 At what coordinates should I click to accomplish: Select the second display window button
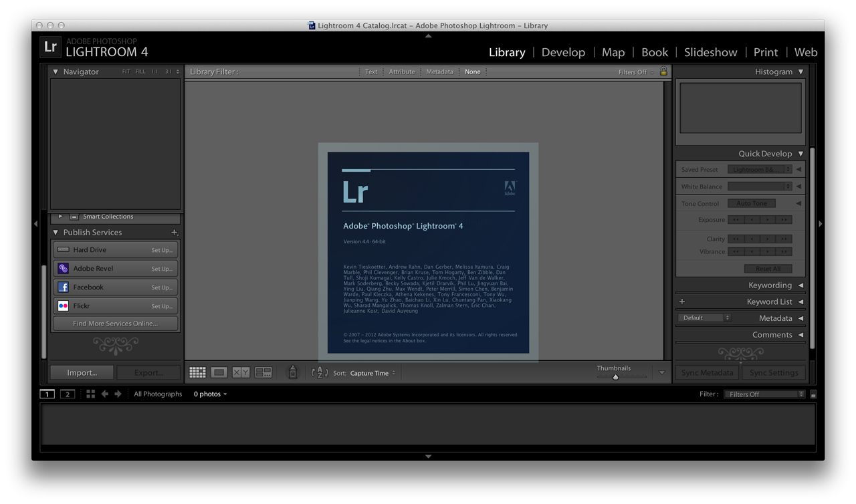pos(68,394)
